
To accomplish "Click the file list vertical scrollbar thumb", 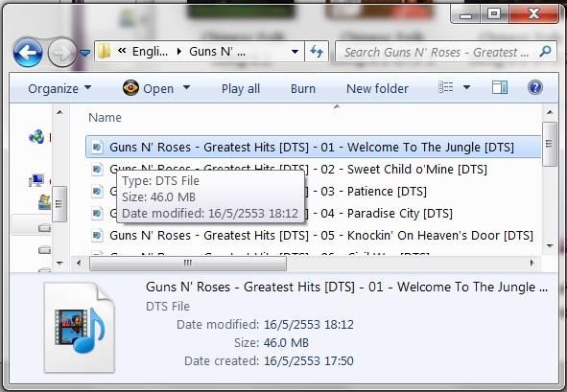I will point(550,144).
